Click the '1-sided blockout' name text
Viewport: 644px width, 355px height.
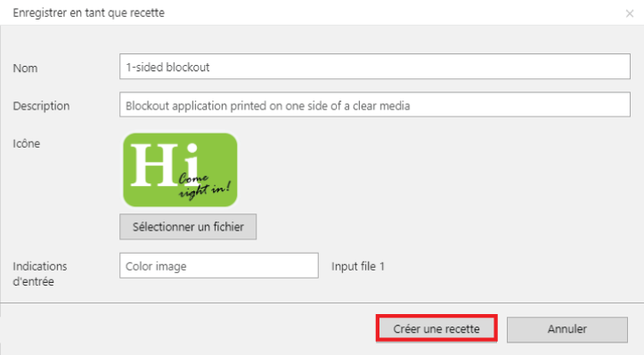point(167,67)
